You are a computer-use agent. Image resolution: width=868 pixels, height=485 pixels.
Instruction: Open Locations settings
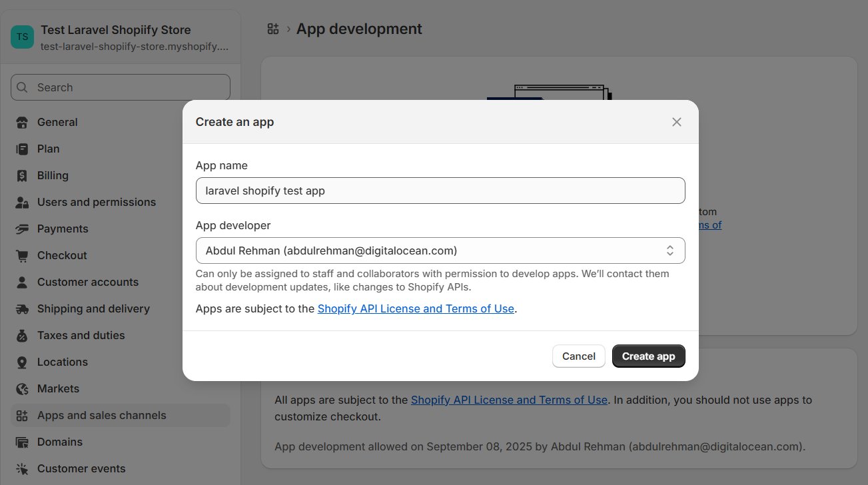tap(121, 362)
